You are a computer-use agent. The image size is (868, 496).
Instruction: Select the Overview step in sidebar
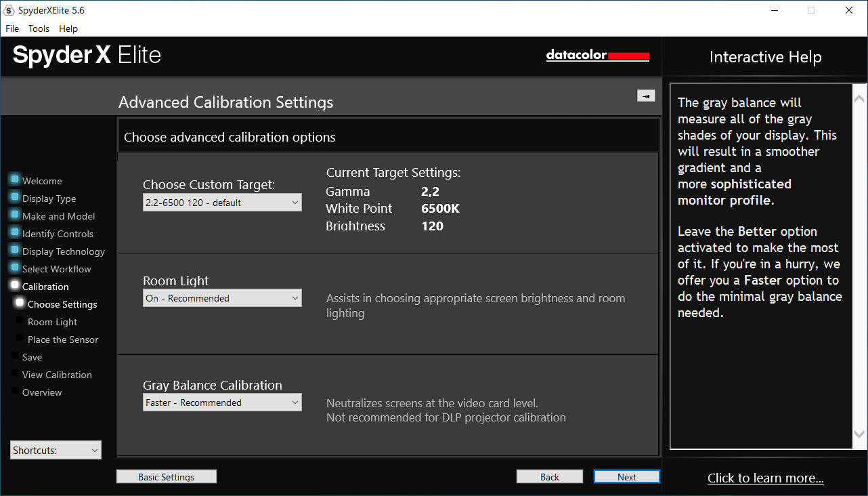[x=42, y=392]
